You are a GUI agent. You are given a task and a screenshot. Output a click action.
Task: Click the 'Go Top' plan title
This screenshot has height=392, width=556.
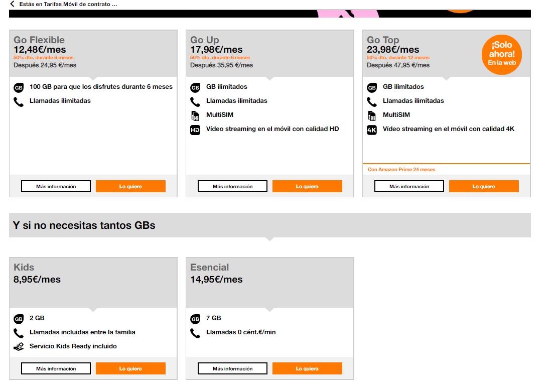[383, 40]
